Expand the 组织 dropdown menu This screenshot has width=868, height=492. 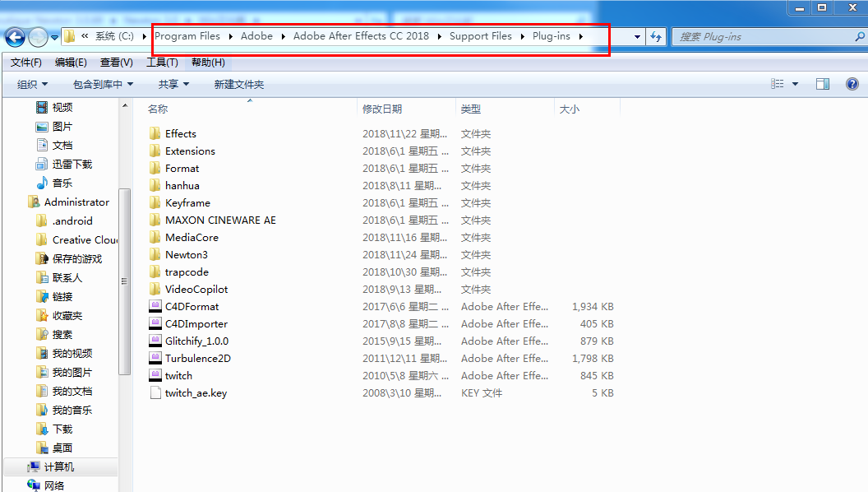33,84
